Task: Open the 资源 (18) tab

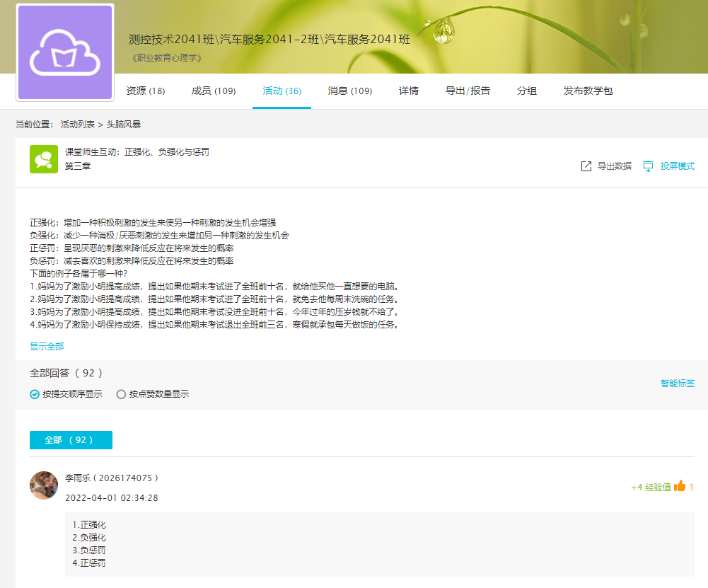Action: click(x=145, y=91)
